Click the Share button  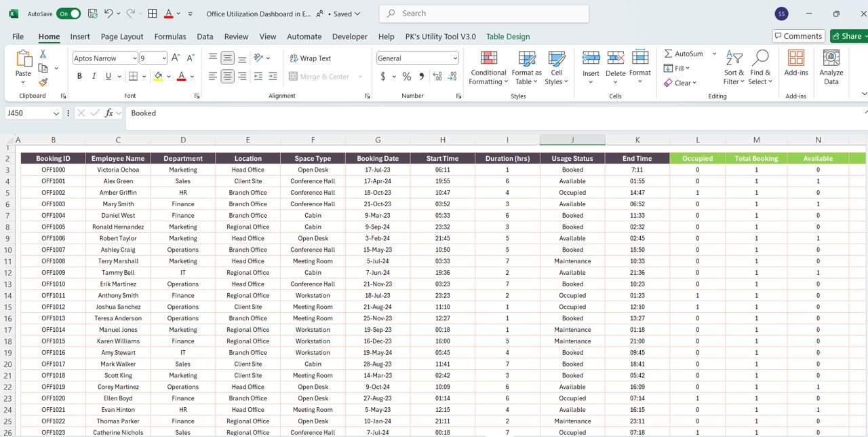point(848,36)
